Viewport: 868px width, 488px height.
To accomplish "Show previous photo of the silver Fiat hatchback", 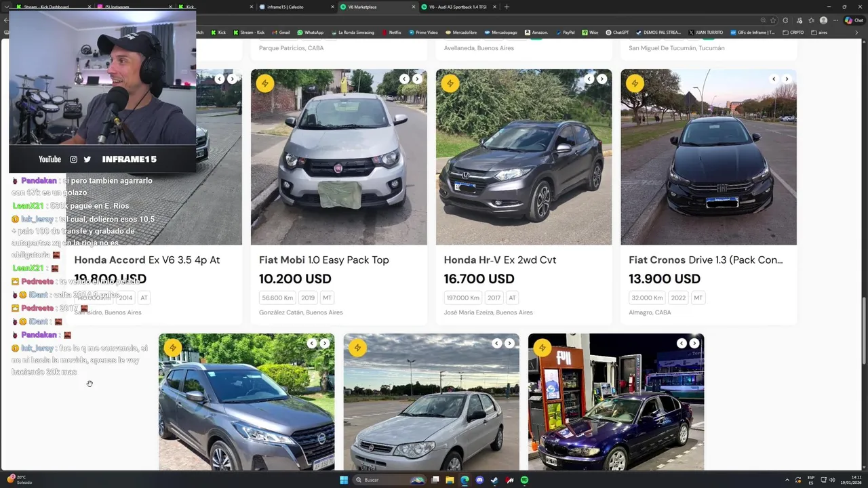I will 497,343.
